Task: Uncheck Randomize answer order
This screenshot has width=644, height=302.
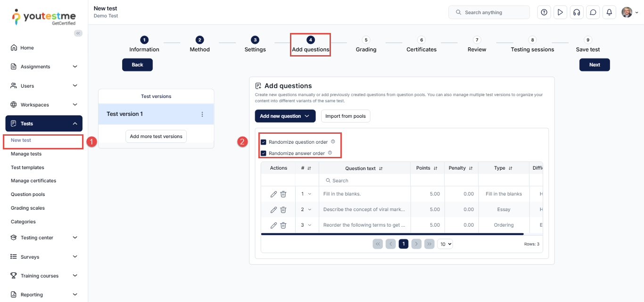Action: [264, 153]
